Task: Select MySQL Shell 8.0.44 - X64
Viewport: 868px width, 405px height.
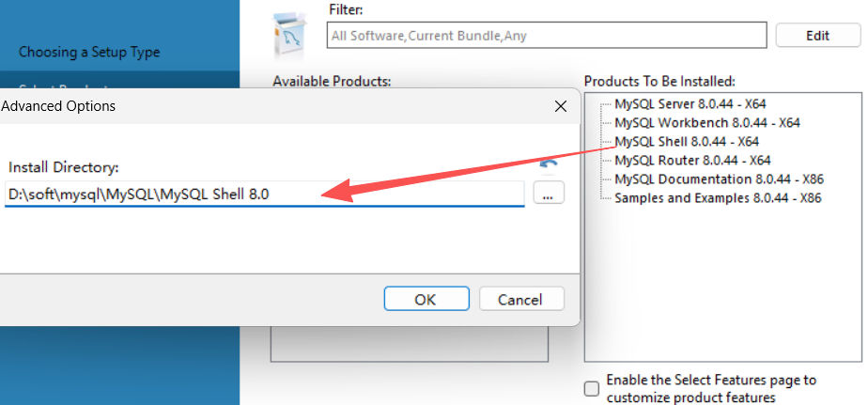Action: click(686, 141)
